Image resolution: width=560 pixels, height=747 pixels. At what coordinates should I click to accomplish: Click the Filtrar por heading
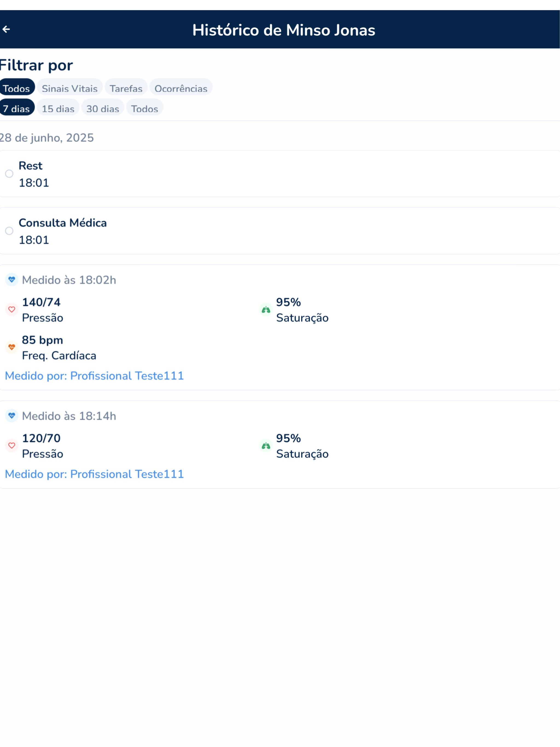36,65
